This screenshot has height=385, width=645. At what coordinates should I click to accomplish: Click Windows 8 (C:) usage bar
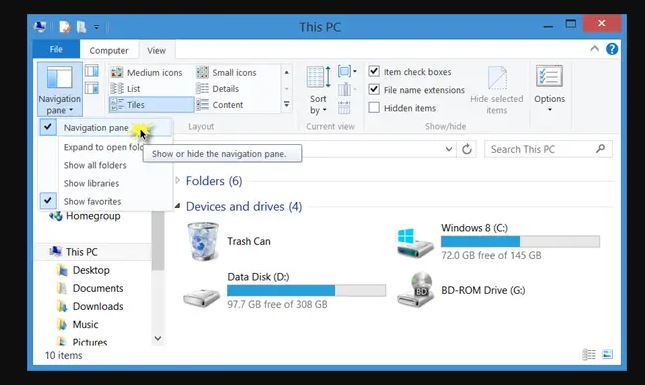pyautogui.click(x=520, y=241)
